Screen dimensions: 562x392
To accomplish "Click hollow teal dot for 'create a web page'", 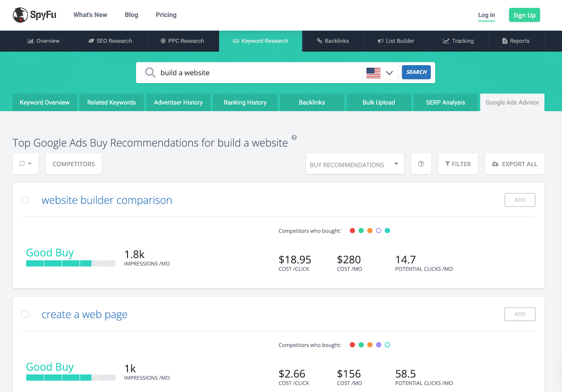I will pyautogui.click(x=387, y=345).
